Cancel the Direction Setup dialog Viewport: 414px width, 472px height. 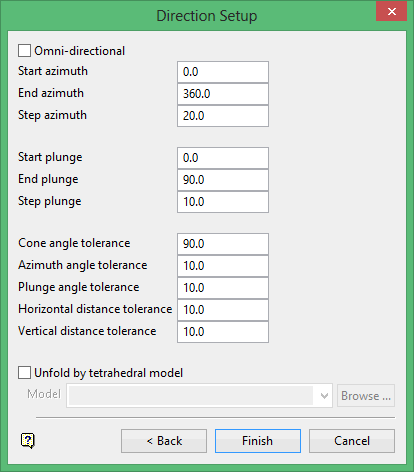point(352,441)
